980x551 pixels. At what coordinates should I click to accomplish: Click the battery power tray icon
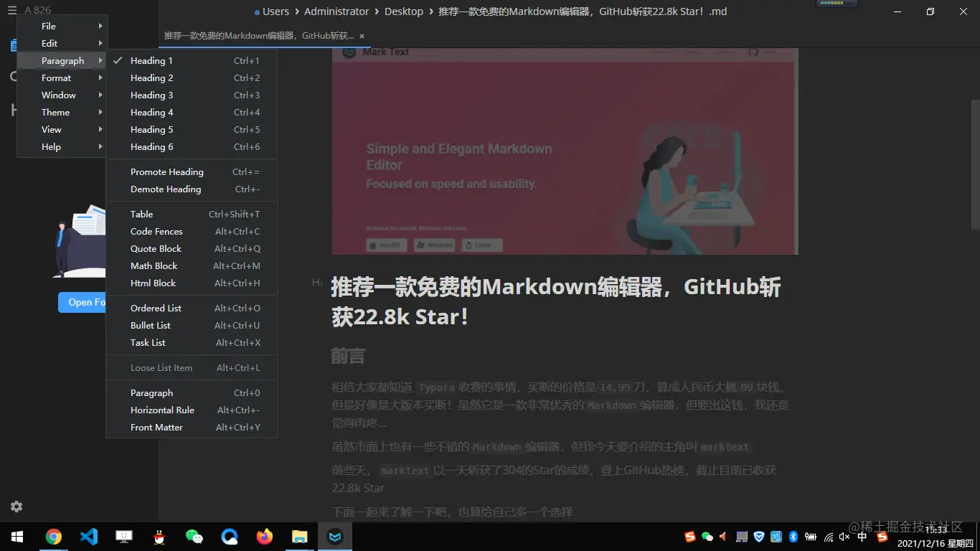811,537
